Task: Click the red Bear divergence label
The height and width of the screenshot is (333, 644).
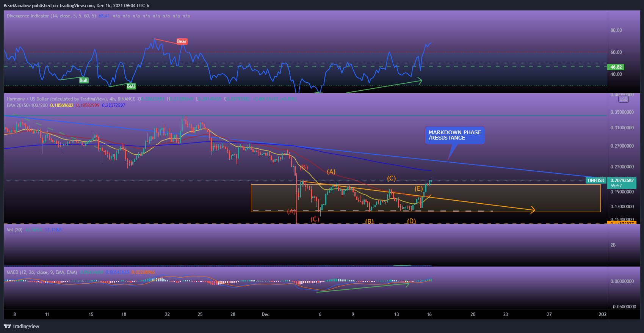Action: tap(182, 41)
